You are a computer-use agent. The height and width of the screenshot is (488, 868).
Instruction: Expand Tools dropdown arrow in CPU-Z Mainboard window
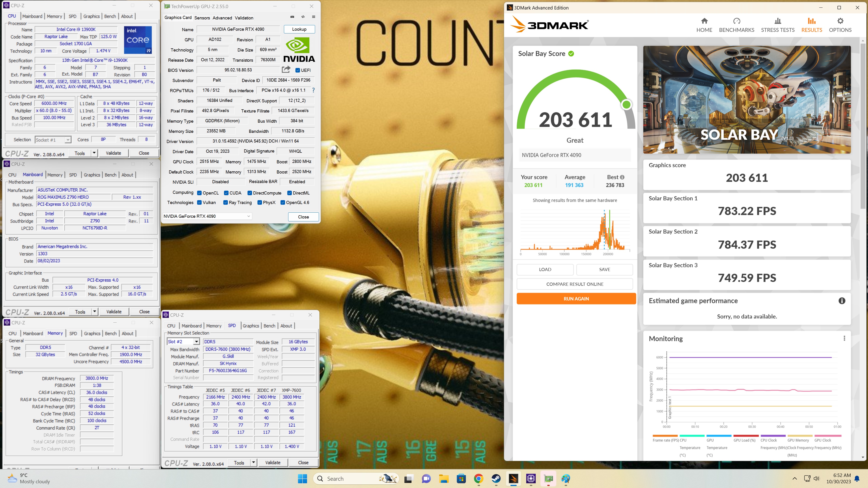pos(95,312)
